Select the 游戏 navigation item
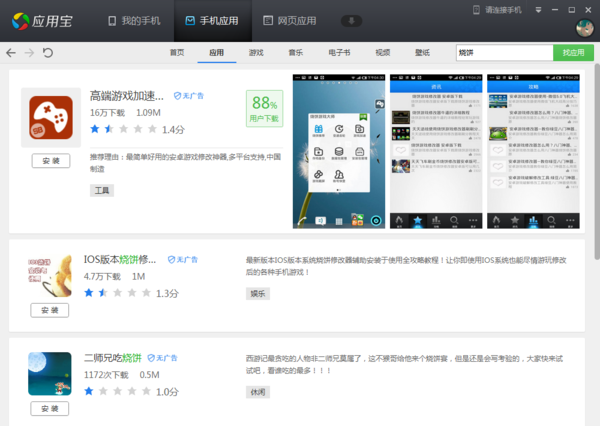600x426 pixels. click(256, 52)
